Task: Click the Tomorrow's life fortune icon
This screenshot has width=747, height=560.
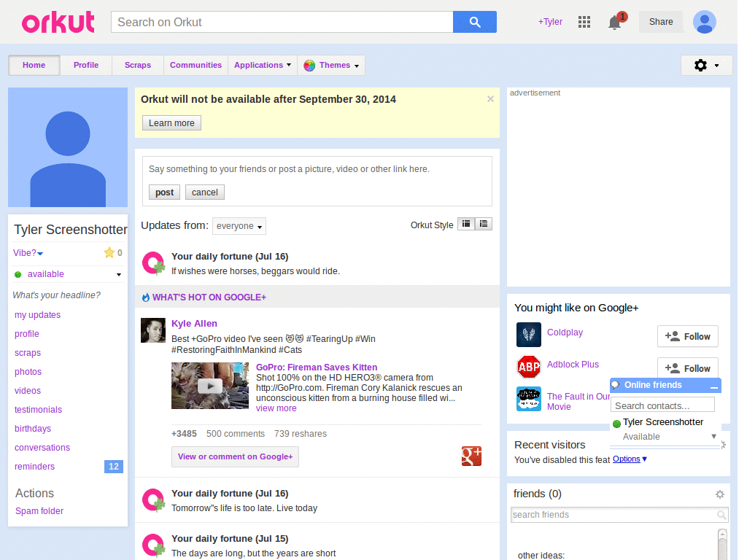Action: (x=154, y=500)
